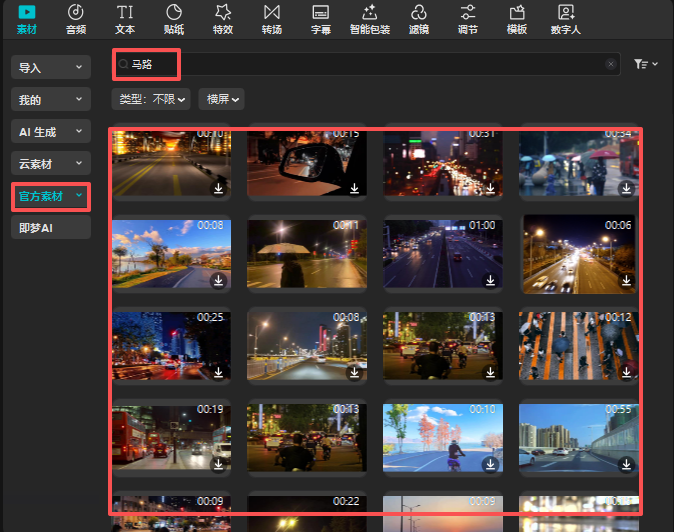Download the 00:08 blue sky road clip
Image resolution: width=674 pixels, height=532 pixels.
tap(218, 280)
